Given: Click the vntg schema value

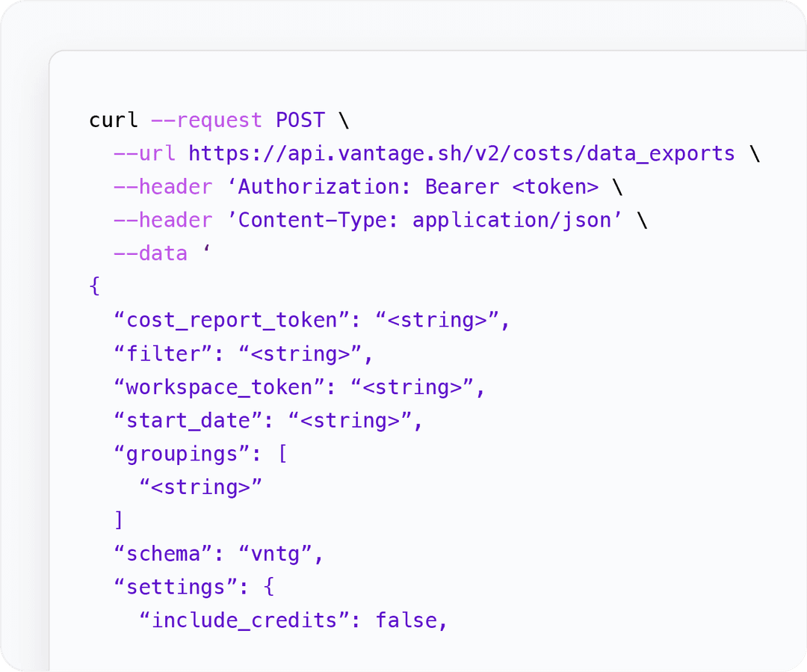Looking at the screenshot, I should click(x=275, y=554).
